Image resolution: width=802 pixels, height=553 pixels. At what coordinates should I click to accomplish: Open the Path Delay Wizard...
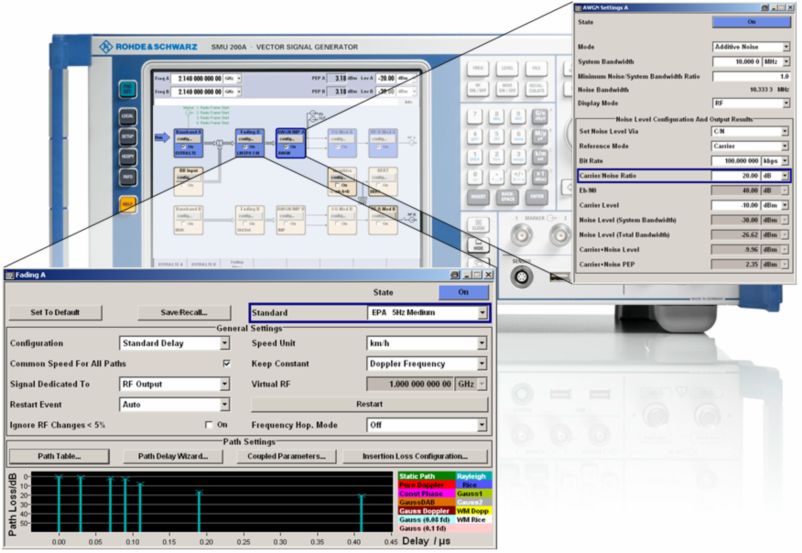[x=173, y=456]
